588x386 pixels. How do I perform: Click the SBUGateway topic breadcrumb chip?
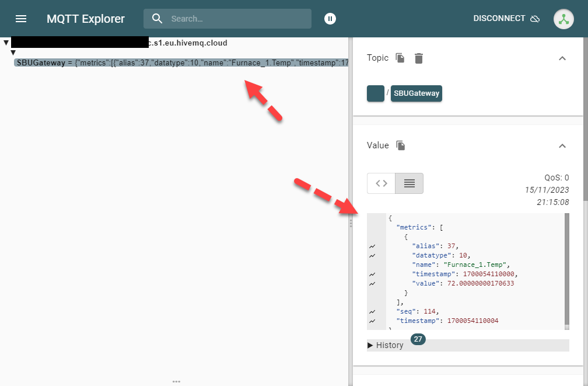click(x=416, y=93)
